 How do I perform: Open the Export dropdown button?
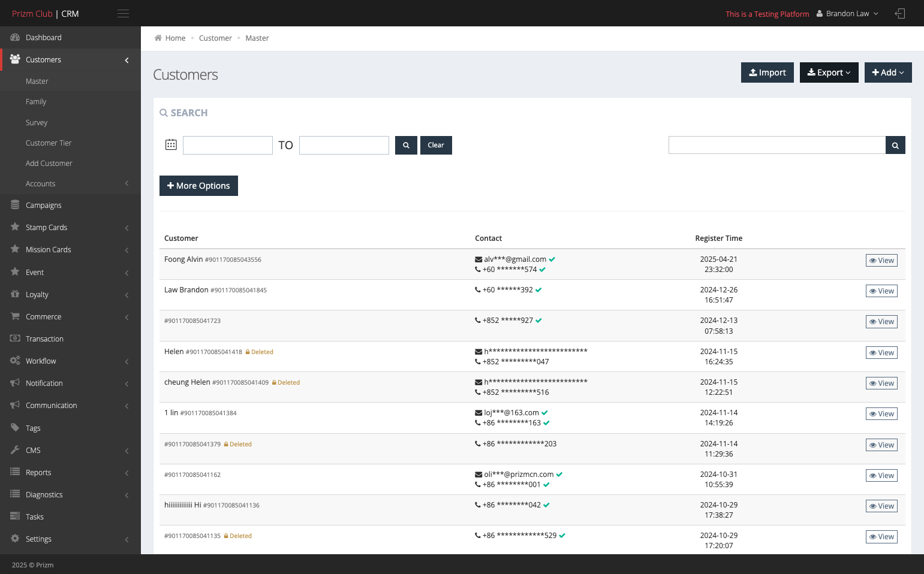tap(829, 72)
